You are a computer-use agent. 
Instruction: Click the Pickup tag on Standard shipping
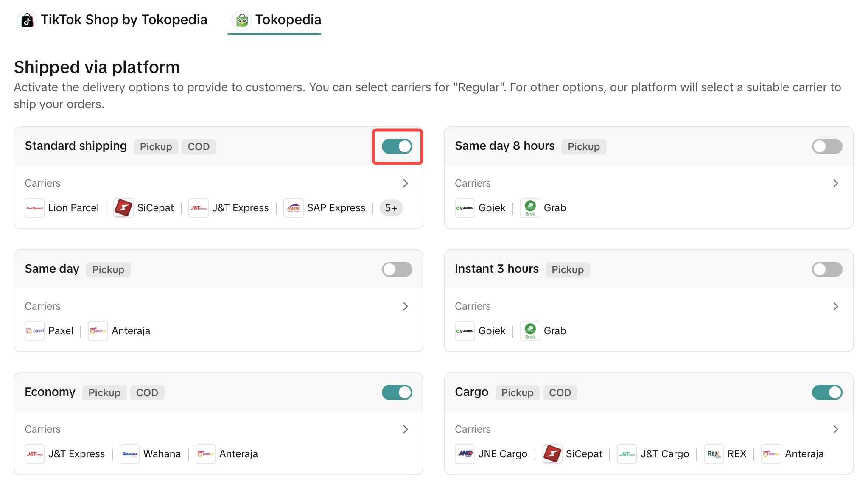[x=156, y=147]
